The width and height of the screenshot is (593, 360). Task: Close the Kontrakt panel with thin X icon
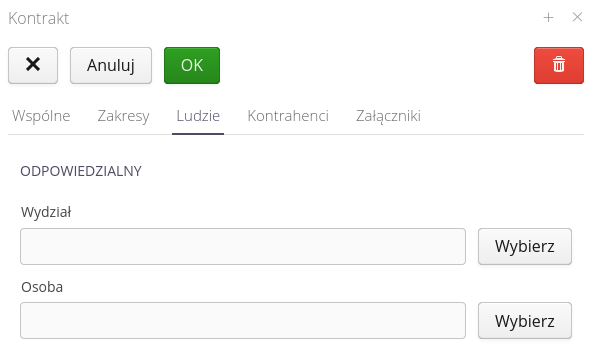click(x=577, y=17)
